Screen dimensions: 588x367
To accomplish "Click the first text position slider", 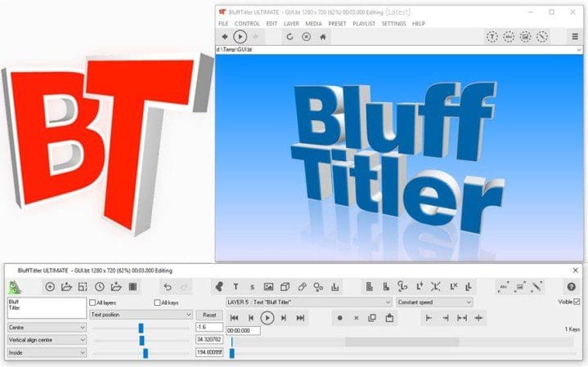I will (x=141, y=328).
